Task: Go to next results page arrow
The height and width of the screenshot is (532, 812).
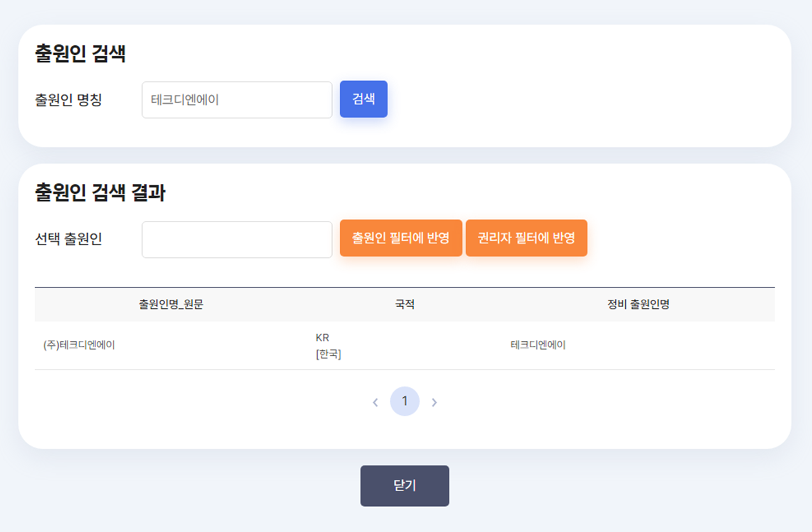Action: pos(434,402)
